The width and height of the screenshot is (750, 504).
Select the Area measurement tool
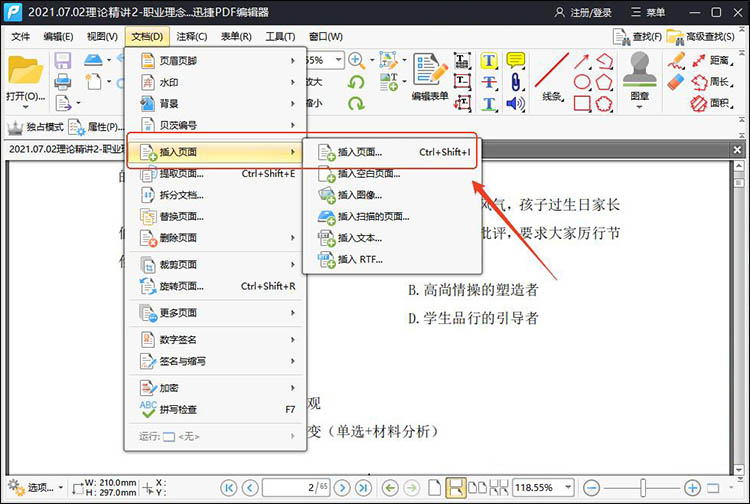712,103
